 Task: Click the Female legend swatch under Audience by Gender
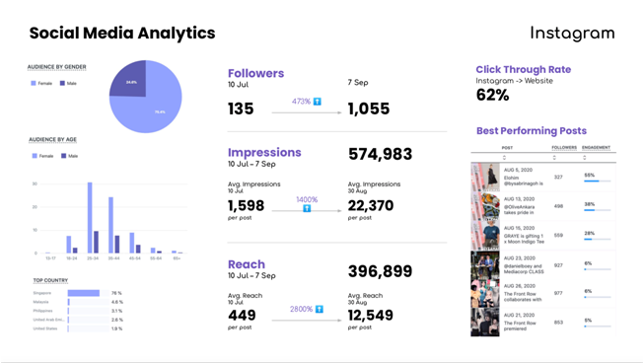[34, 84]
